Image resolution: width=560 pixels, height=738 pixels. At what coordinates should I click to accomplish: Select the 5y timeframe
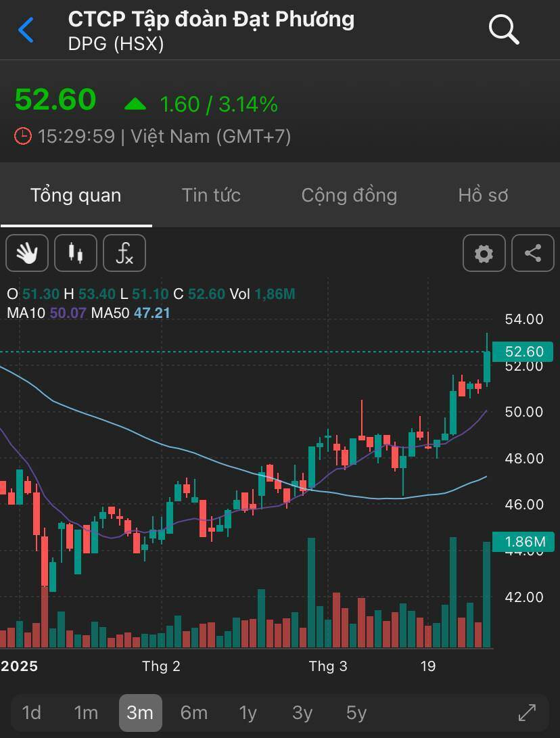(x=356, y=712)
